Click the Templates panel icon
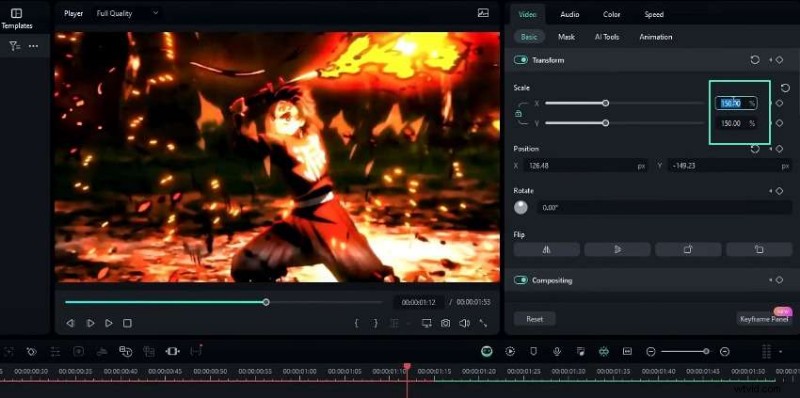The height and width of the screenshot is (398, 800). [x=16, y=13]
